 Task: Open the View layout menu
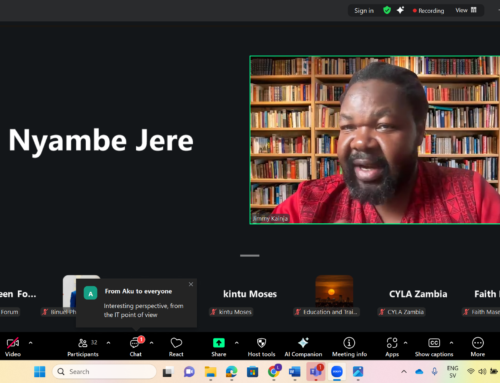click(x=466, y=10)
